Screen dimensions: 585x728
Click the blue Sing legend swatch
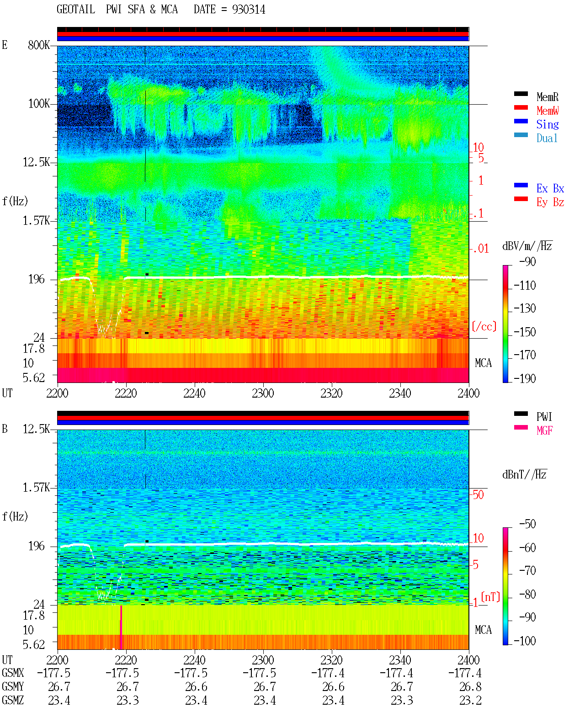(x=521, y=121)
